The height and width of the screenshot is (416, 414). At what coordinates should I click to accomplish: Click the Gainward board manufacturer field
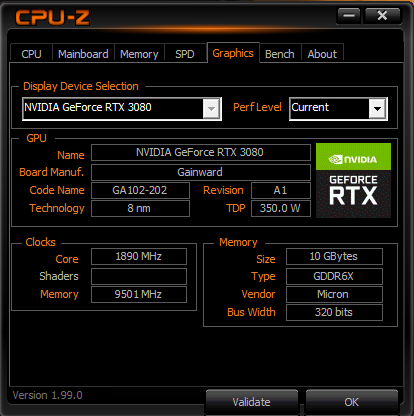coord(201,172)
